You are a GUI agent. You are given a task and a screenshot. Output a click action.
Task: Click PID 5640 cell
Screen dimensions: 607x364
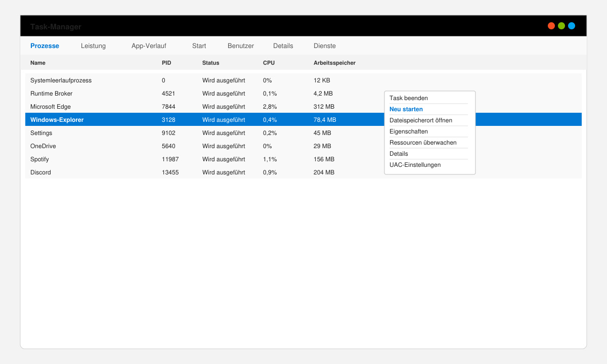pyautogui.click(x=168, y=146)
